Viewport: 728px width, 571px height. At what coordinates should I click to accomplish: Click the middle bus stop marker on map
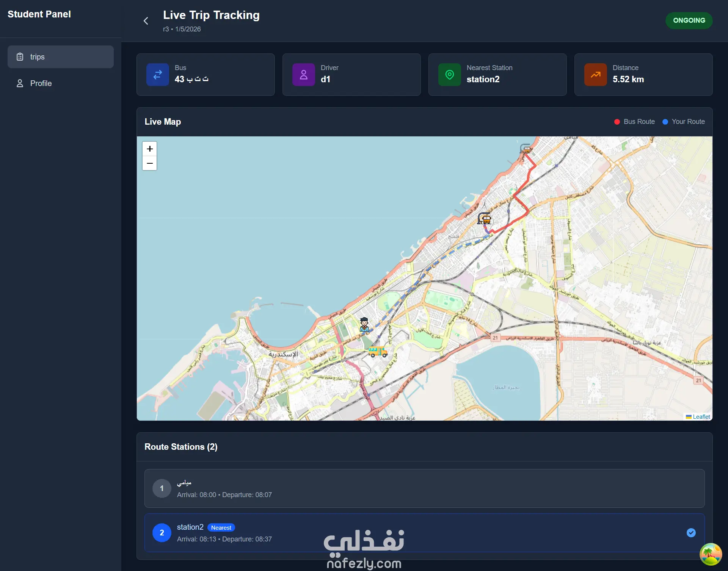tap(485, 219)
